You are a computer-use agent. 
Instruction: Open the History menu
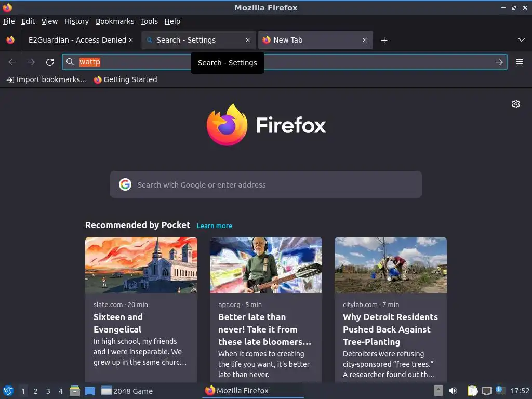coord(77,21)
